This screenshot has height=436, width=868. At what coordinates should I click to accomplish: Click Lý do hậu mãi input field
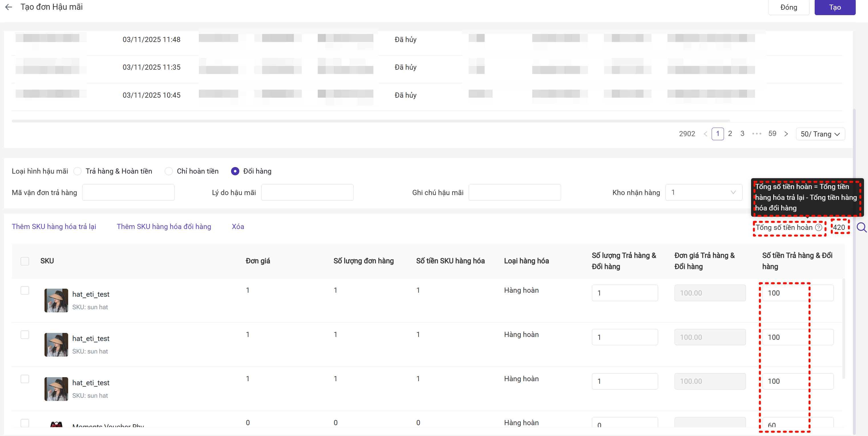pyautogui.click(x=307, y=192)
